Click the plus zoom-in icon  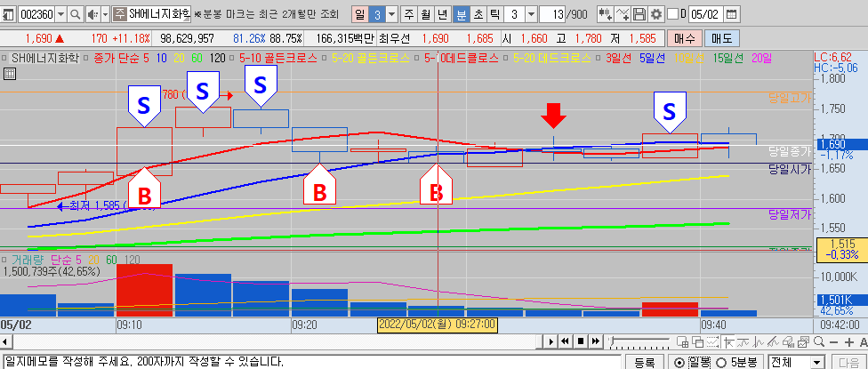pos(849,342)
